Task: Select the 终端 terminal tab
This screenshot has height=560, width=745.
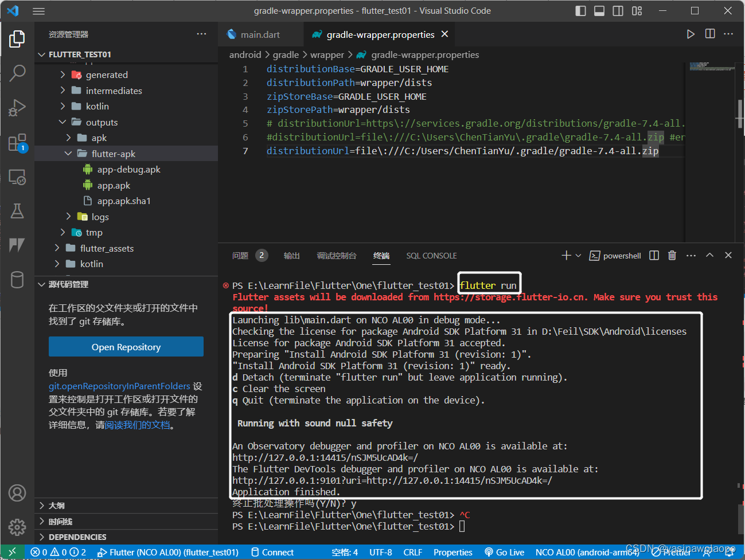Action: point(381,256)
